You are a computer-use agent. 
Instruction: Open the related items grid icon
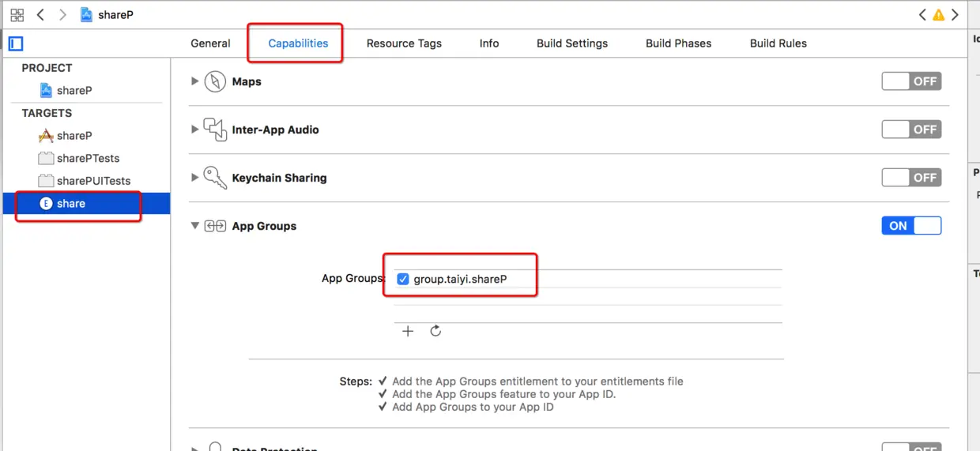[17, 14]
